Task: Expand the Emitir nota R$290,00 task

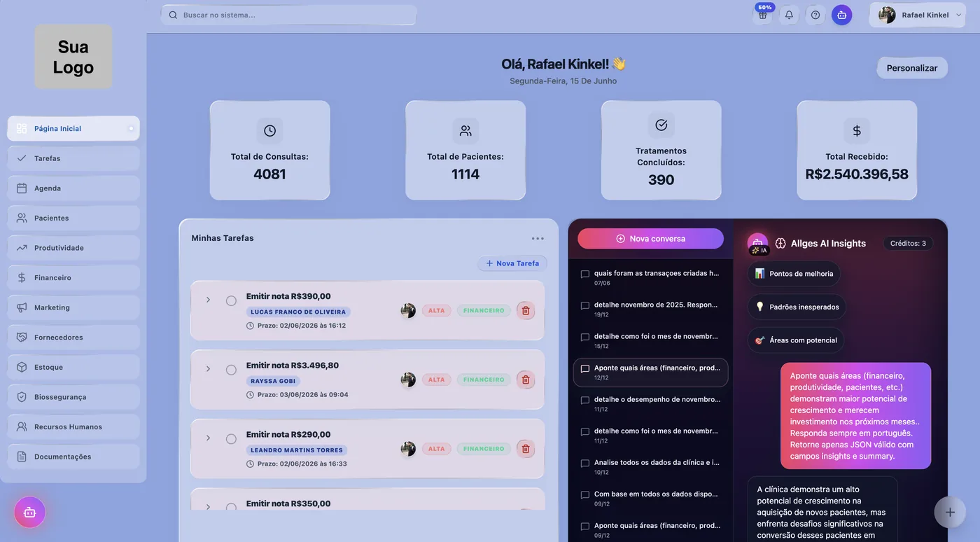Action: 208,438
